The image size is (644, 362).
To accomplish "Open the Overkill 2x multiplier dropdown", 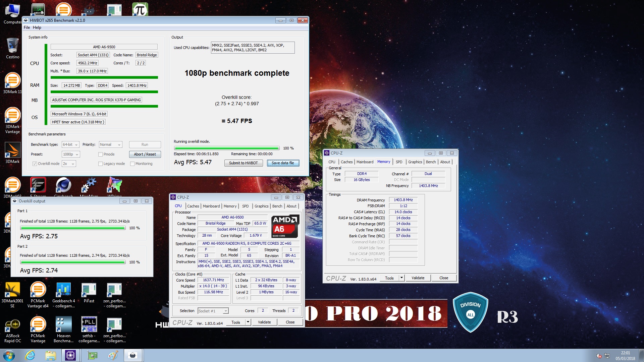I will 69,164.
